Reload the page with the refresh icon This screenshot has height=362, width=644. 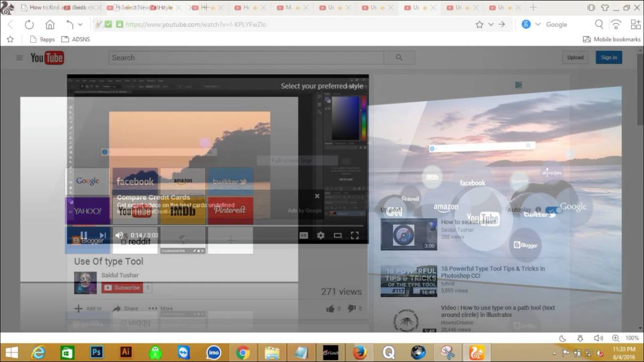coord(29,25)
